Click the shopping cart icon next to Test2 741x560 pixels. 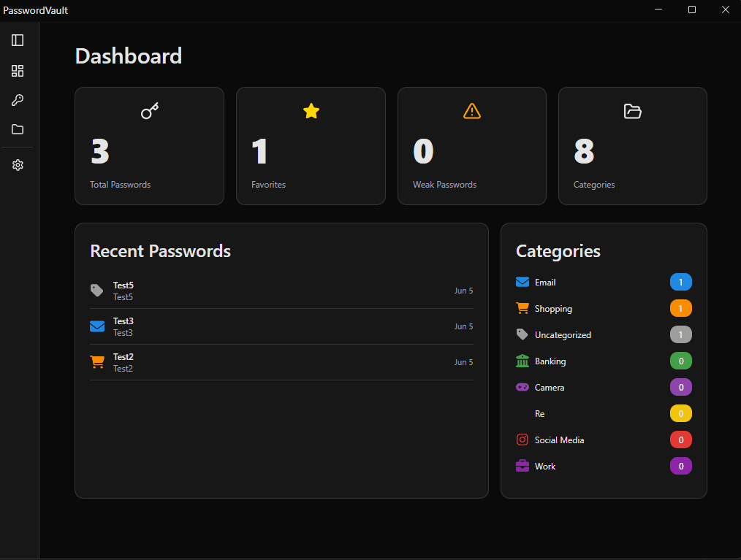(x=97, y=361)
